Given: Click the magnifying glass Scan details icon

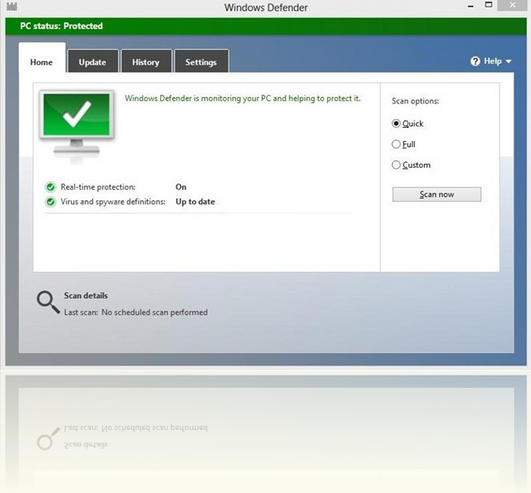Looking at the screenshot, I should click(48, 302).
